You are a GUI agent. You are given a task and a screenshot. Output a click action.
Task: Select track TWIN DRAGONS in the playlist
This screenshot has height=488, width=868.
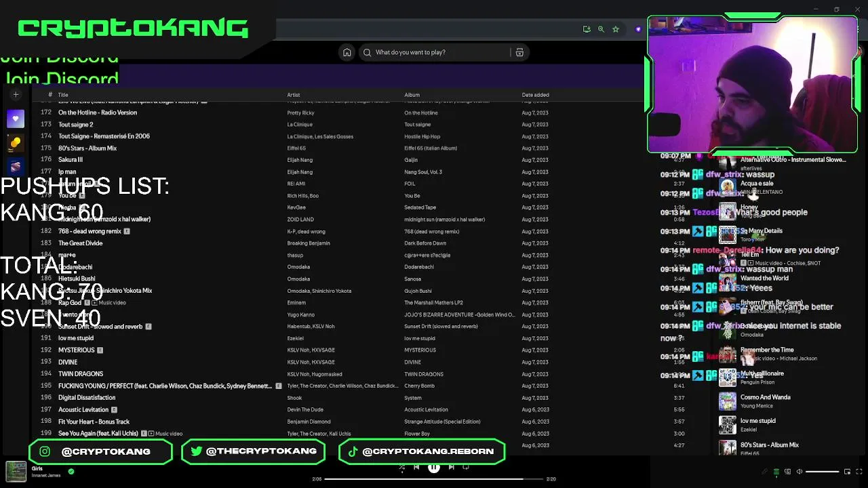tap(81, 374)
